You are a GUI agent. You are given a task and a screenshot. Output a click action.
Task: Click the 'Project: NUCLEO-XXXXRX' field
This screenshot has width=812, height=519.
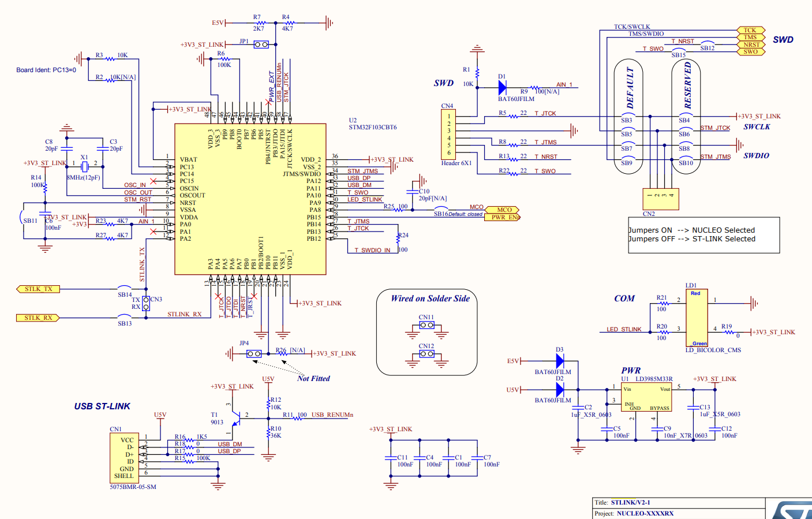pyautogui.click(x=634, y=513)
